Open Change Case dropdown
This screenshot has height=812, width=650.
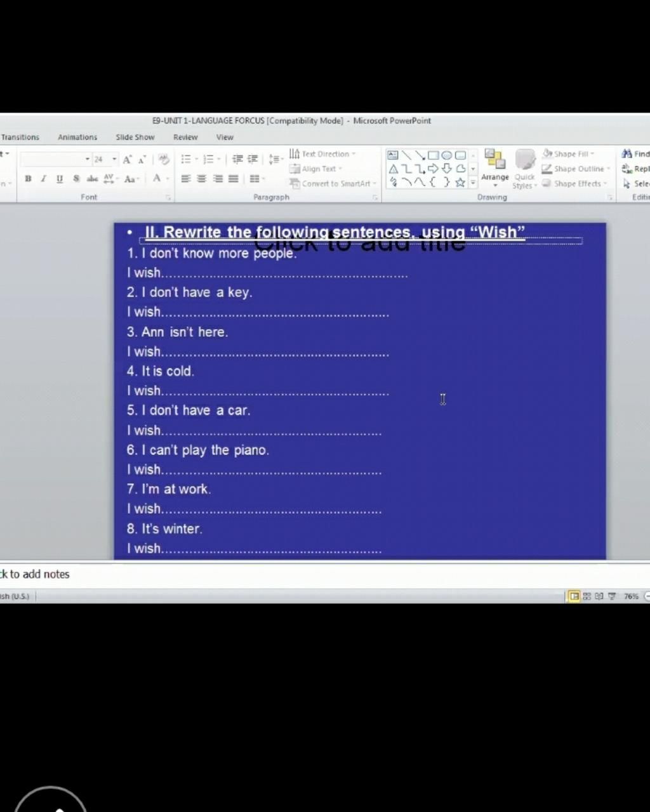click(x=132, y=179)
